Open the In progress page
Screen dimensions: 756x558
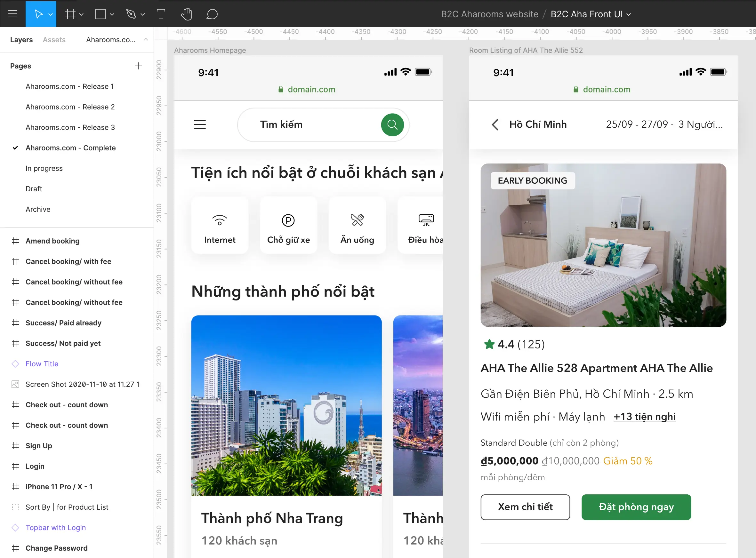44,169
